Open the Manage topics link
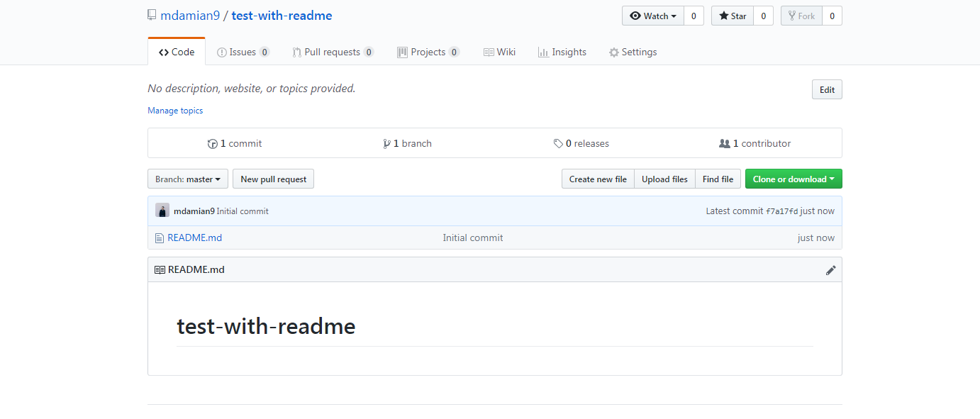 click(174, 110)
